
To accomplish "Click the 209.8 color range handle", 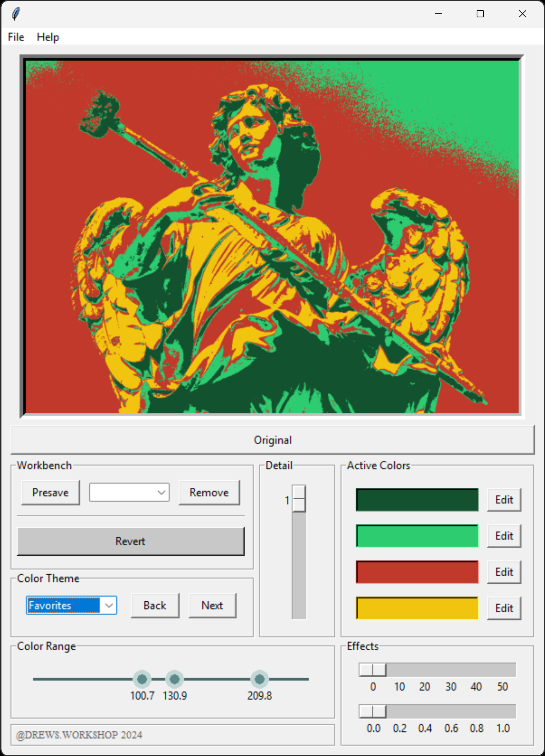I will 259,679.
